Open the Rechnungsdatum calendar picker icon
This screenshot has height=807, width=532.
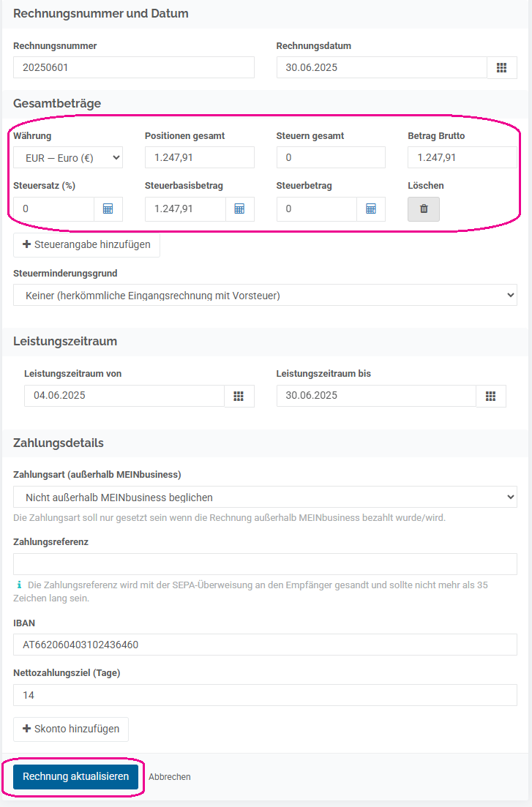pyautogui.click(x=501, y=67)
